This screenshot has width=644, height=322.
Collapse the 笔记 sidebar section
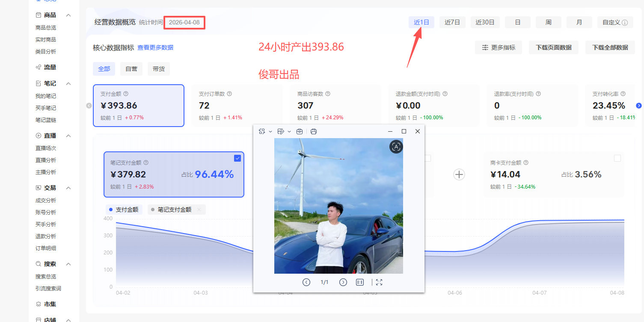tap(68, 83)
